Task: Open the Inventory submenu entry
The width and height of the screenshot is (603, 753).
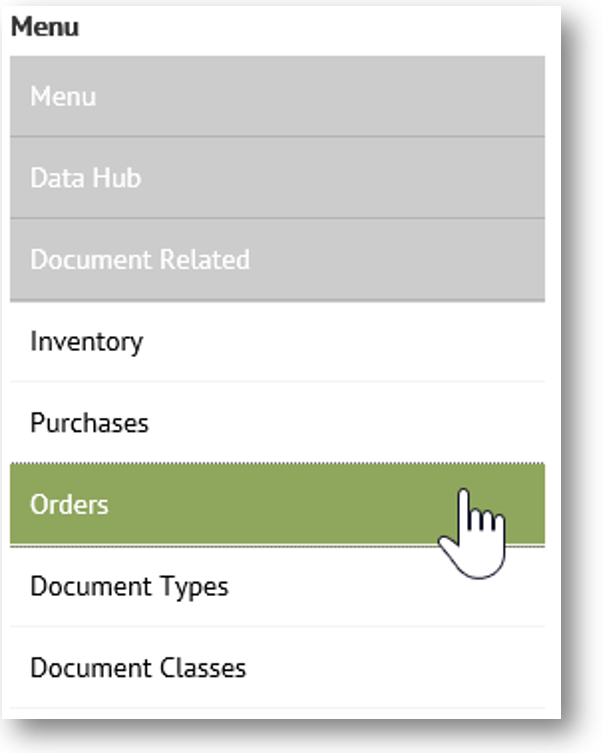Action: [87, 341]
